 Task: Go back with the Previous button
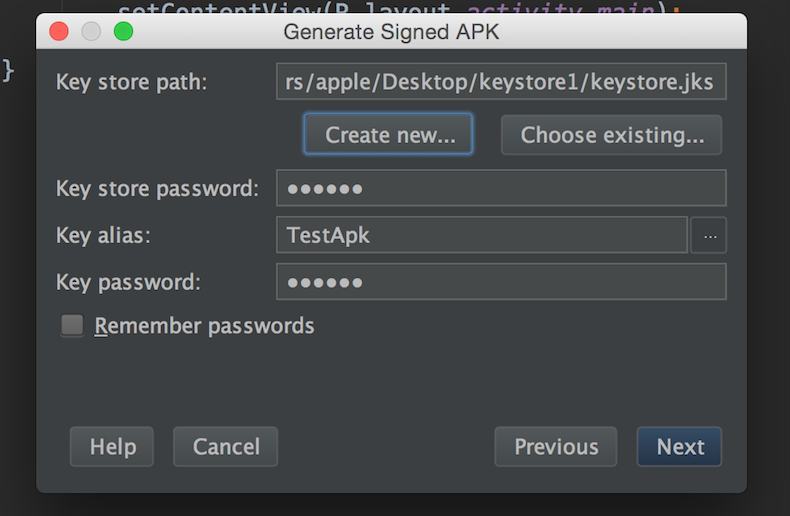(556, 447)
